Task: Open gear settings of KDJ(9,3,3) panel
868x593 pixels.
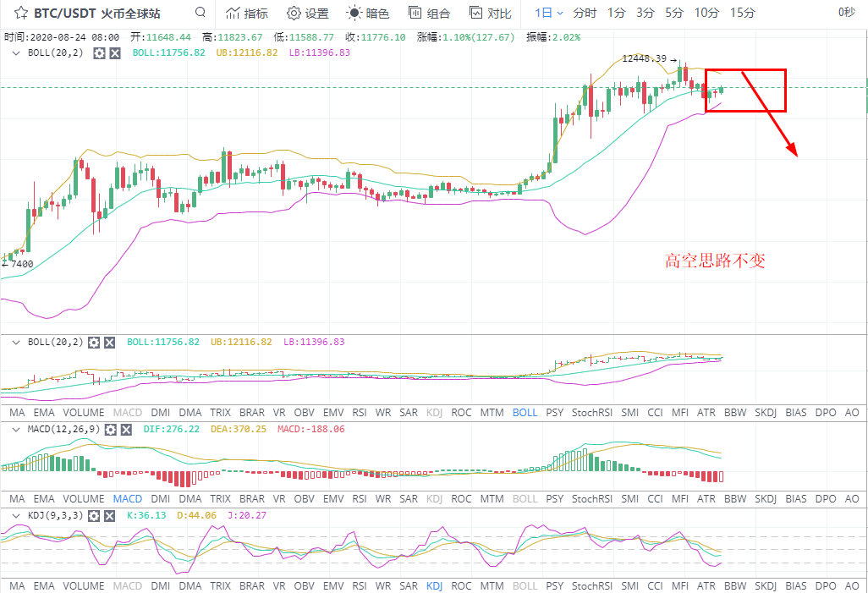Action: point(94,516)
